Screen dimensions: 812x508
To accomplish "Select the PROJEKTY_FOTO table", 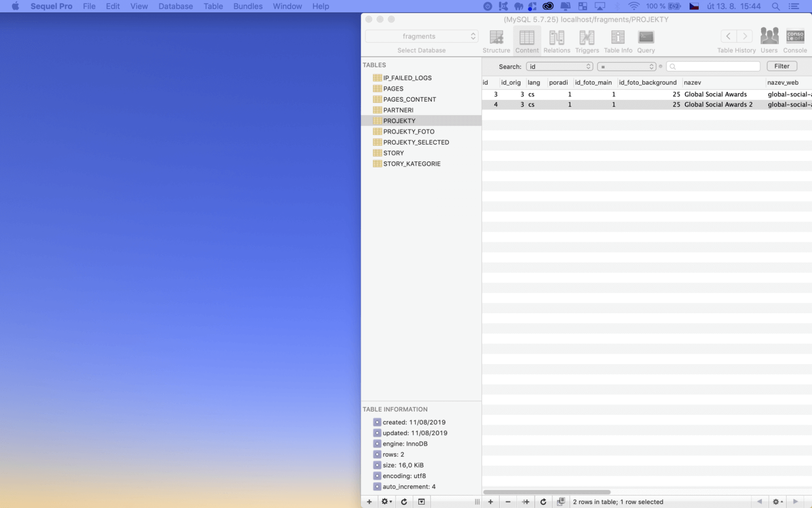I will pos(408,132).
